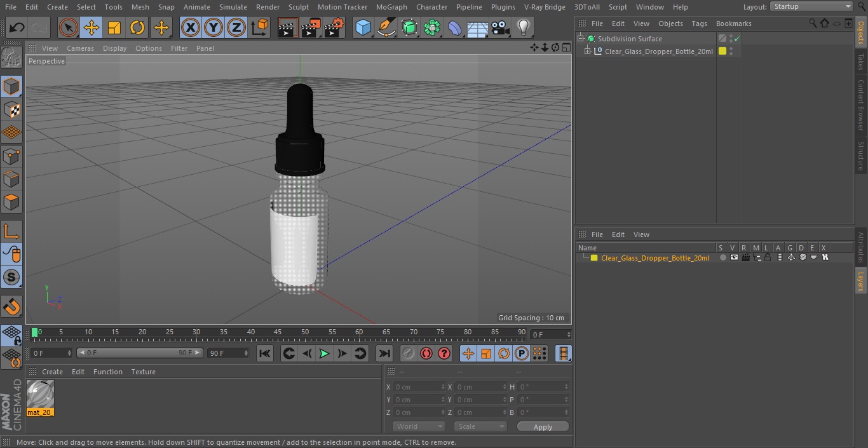Image resolution: width=868 pixels, height=448 pixels.
Task: Click the Undo arrow icon
Action: point(17,27)
